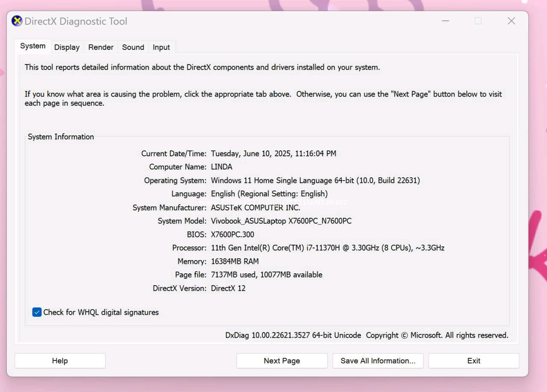Open the Render tab
Viewport: 547px width, 392px height.
coord(101,47)
